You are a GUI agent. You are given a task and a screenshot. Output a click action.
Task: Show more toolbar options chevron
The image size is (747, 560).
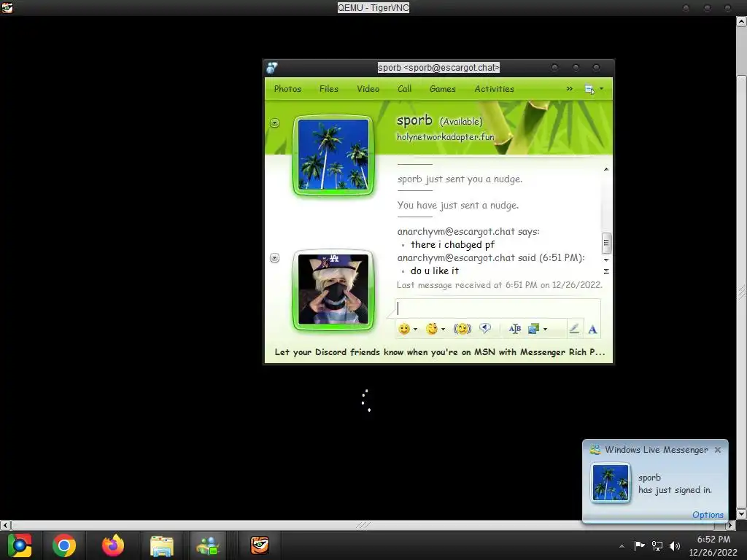click(x=569, y=88)
